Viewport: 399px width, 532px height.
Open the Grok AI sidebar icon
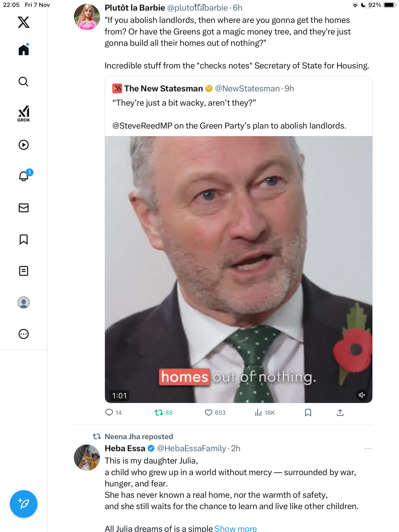24,114
